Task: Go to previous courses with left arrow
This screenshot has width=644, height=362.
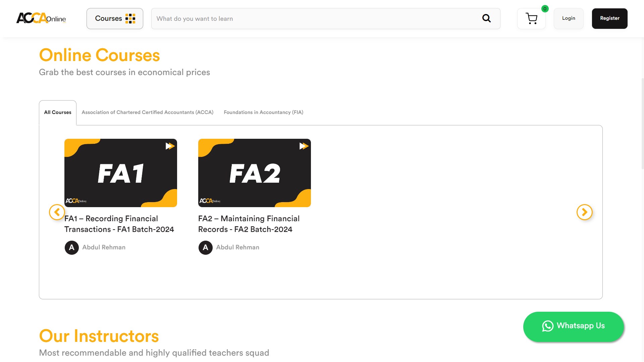Action: pos(57,212)
